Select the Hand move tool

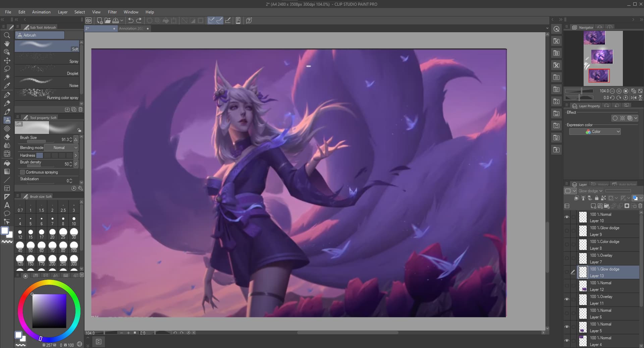(x=7, y=44)
